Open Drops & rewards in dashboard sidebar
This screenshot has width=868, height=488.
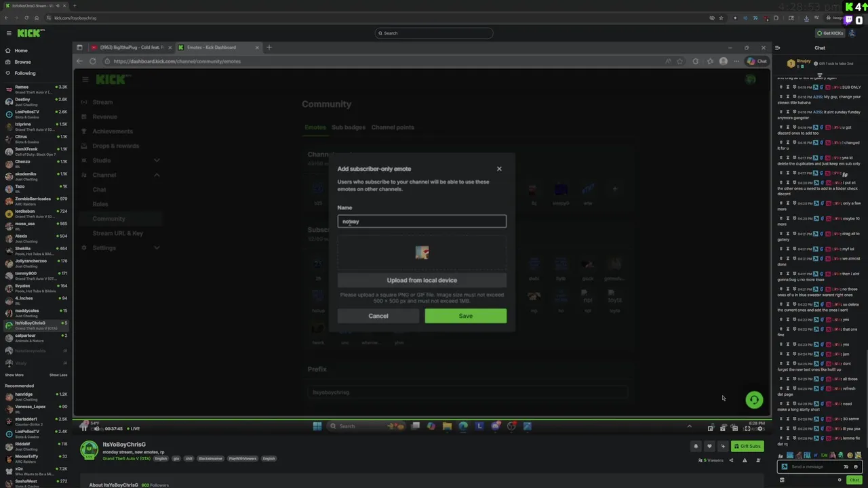coord(115,146)
